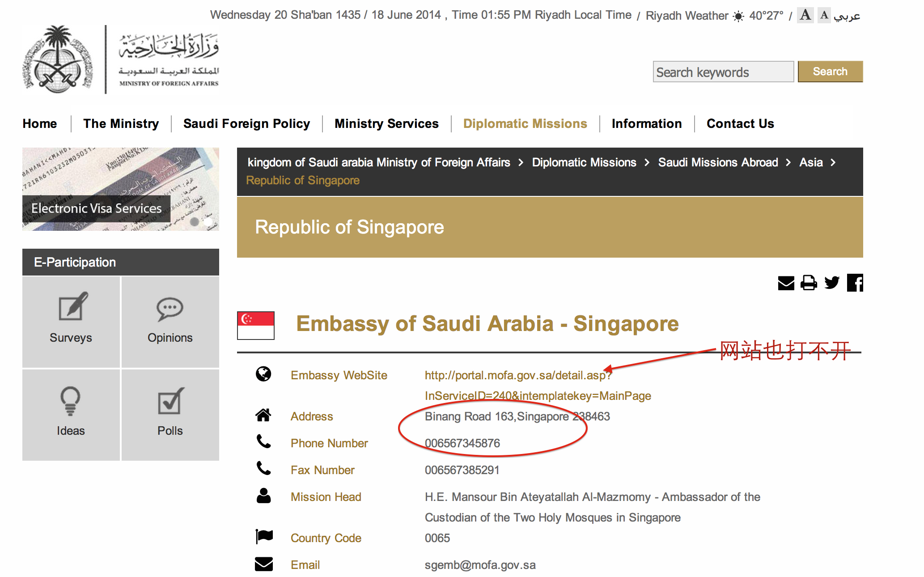Increase text size with large A
The image size is (924, 577).
click(x=805, y=15)
